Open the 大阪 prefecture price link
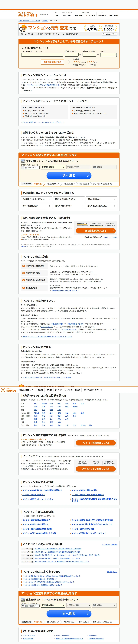This screenshot has height=644, width=138. (x=36, y=407)
